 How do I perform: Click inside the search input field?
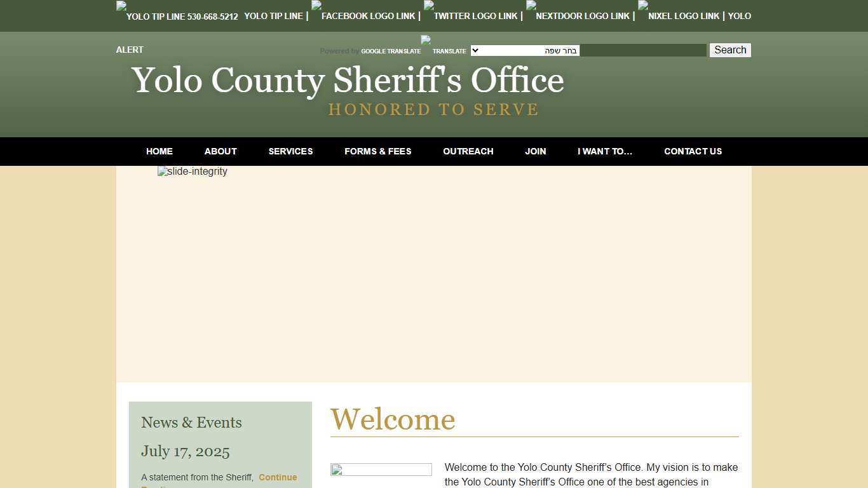point(644,50)
